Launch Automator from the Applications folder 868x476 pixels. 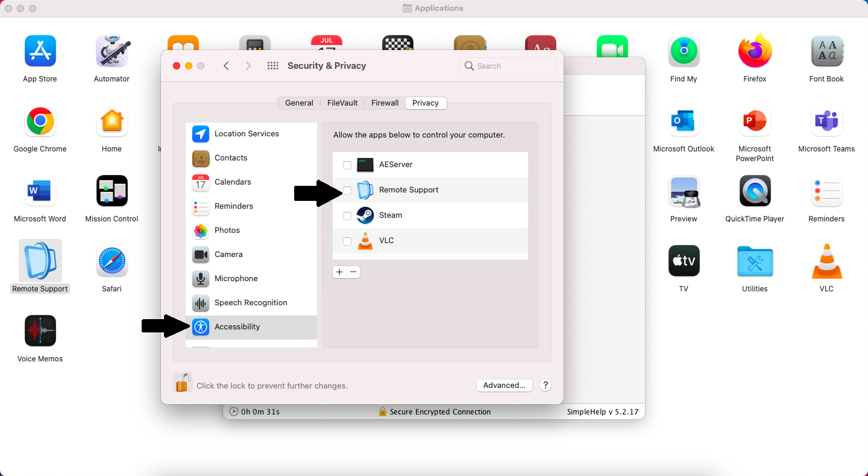click(x=112, y=51)
